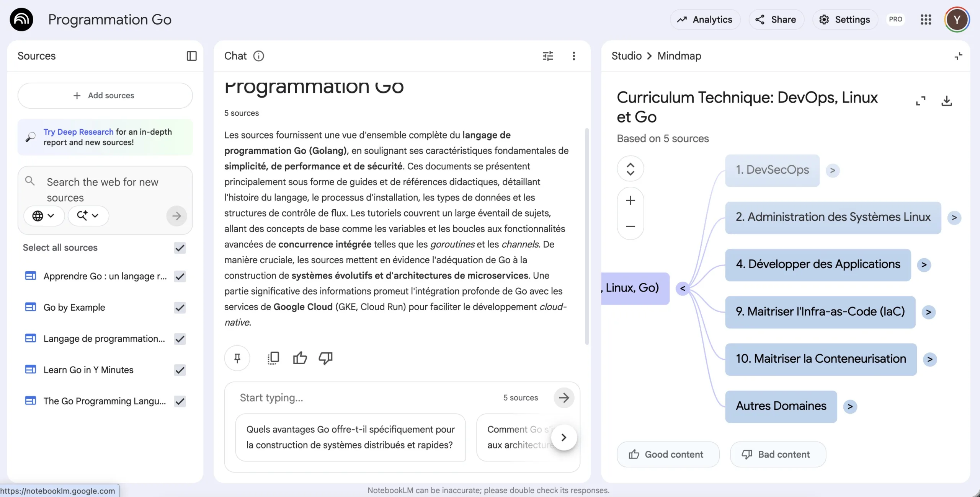The height and width of the screenshot is (497, 980).
Task: Open the Analytics page
Action: pos(705,20)
